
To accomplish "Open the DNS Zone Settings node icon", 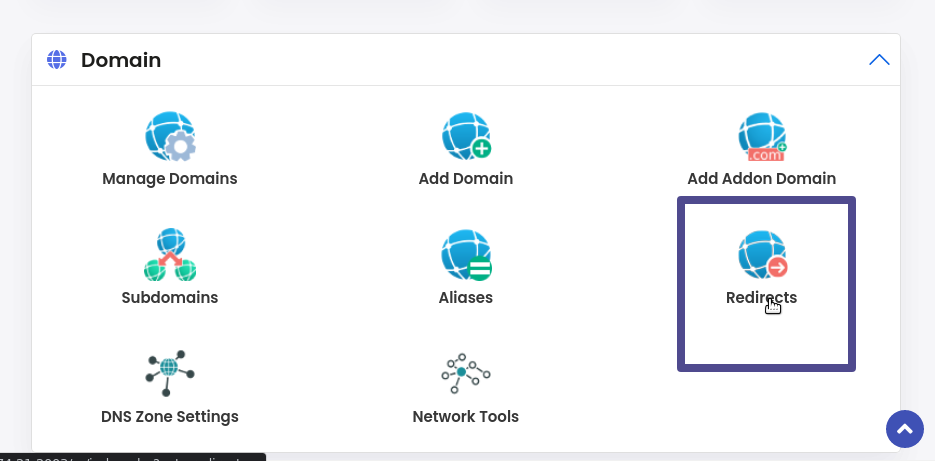I will pyautogui.click(x=170, y=373).
